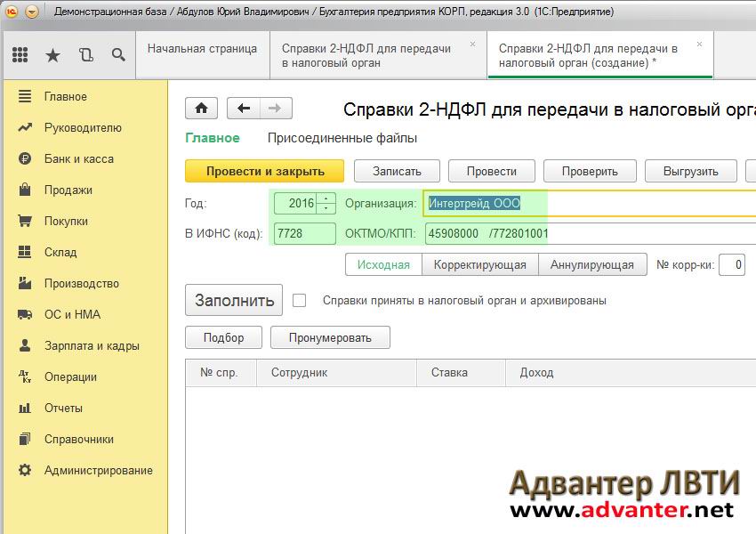Open Банк и касса section

coord(79,158)
